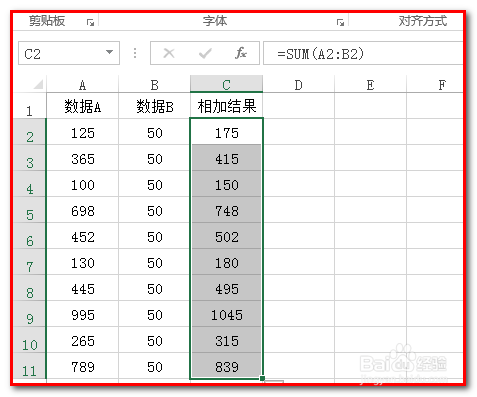Select cell with value 995
Viewport: 477px width, 397px height.
point(82,314)
